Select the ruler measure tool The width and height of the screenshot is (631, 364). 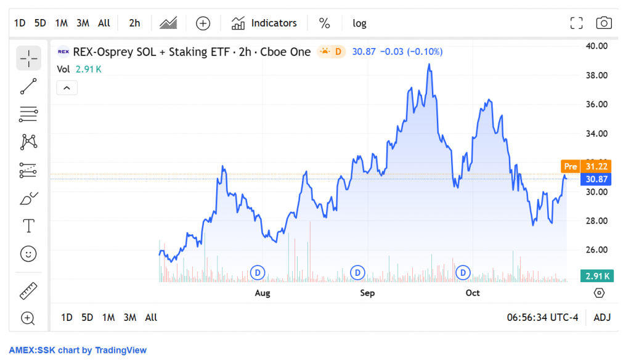click(x=28, y=290)
